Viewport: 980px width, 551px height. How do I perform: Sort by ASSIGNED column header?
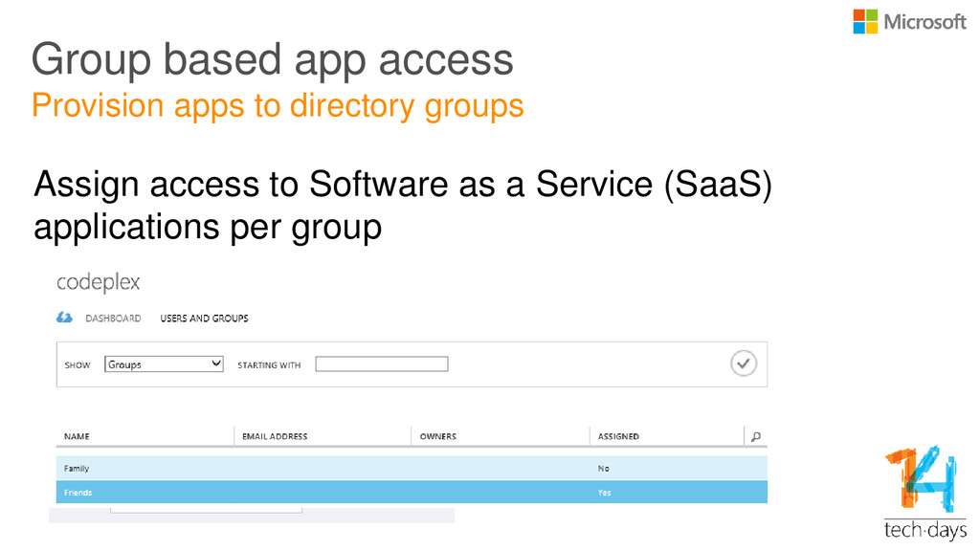(618, 436)
